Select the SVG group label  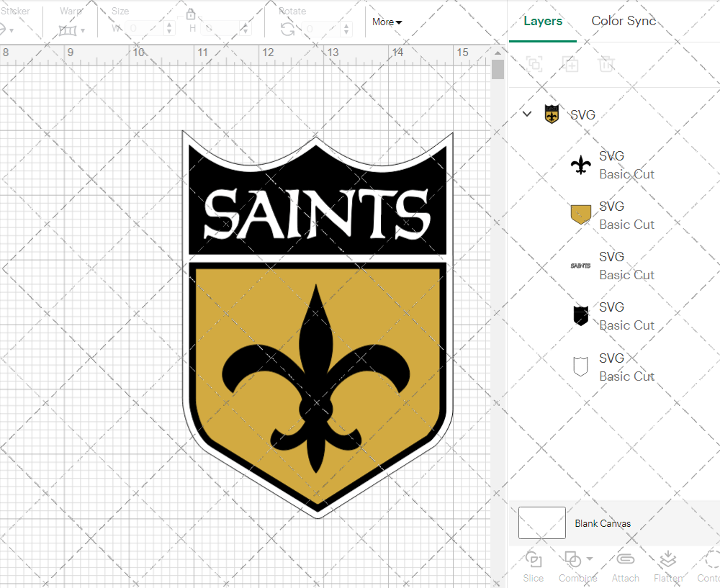tap(582, 114)
